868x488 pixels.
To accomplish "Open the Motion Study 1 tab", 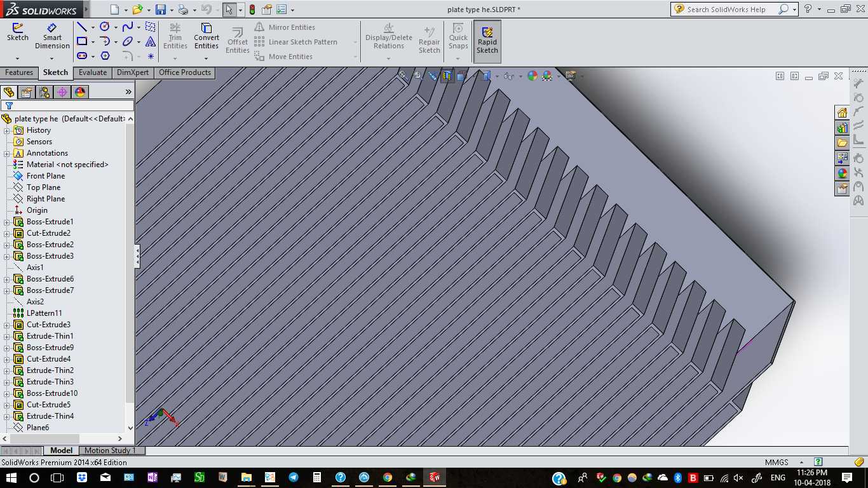I will coord(110,451).
